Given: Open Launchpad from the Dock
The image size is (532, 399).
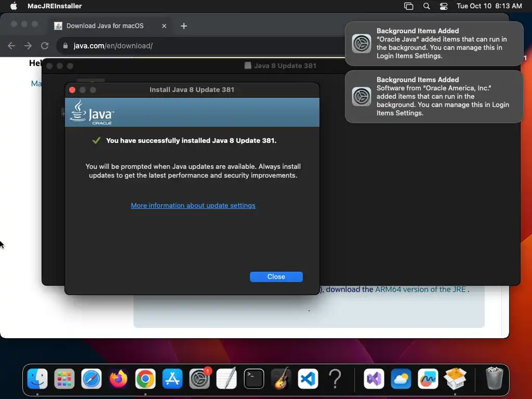Looking at the screenshot, I should (x=64, y=379).
